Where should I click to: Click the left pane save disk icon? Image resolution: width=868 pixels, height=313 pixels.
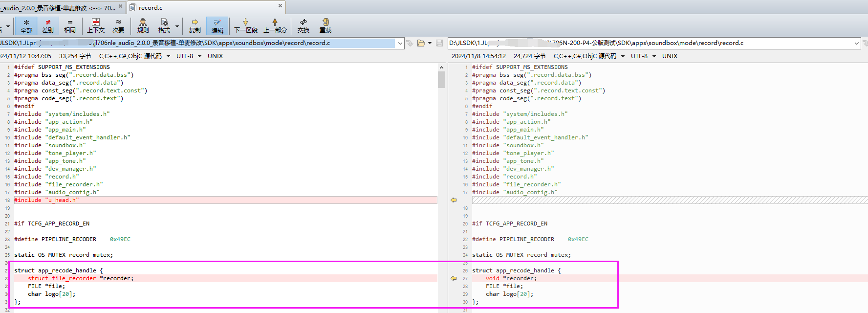click(439, 43)
